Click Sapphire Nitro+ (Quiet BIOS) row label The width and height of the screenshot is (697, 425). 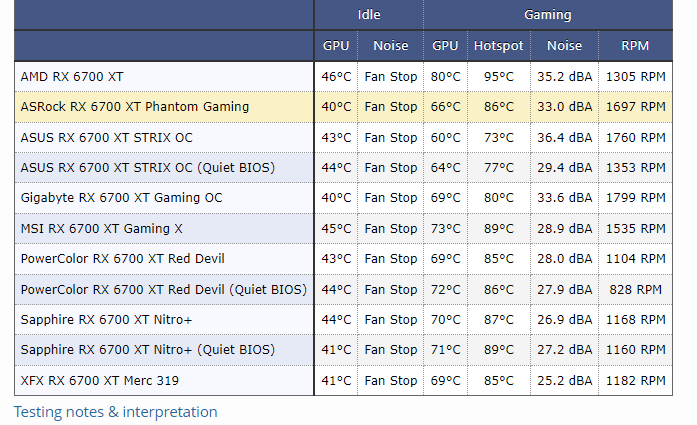point(147,350)
